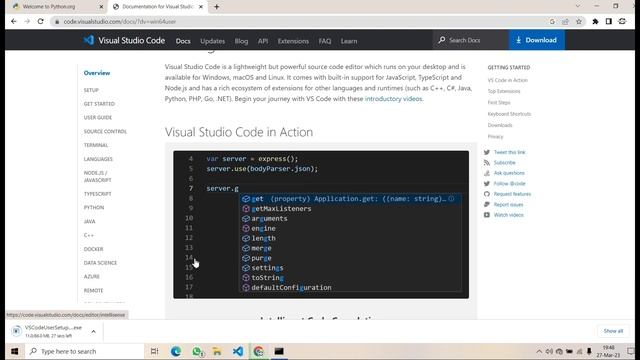Image resolution: width=640 pixels, height=360 pixels.
Task: Reload the current page
Action: click(x=40, y=21)
